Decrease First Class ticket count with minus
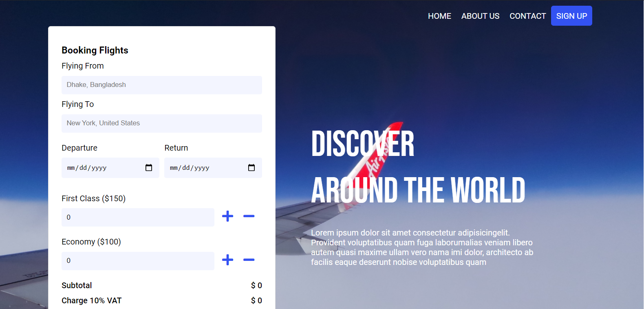Screen dimensions: 644x309 click(249, 216)
